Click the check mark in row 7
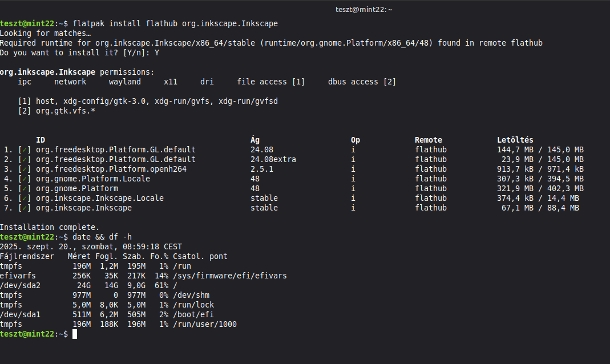The height and width of the screenshot is (364, 610). click(25, 208)
